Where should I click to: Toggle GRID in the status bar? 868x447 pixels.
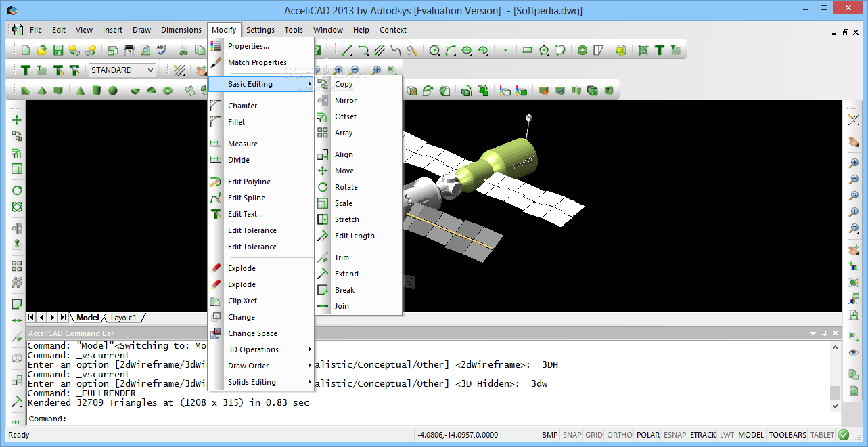(594, 435)
